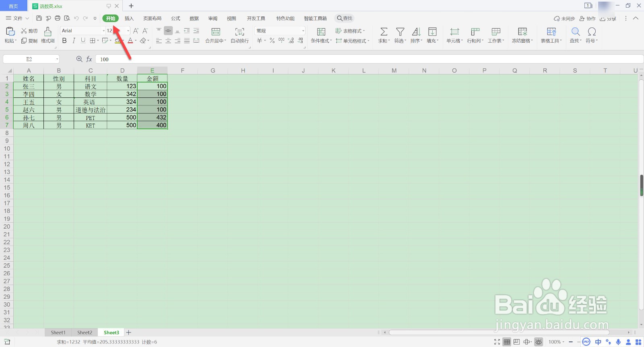Open the zoom 100% dropdown
644x347 pixels.
(556, 342)
